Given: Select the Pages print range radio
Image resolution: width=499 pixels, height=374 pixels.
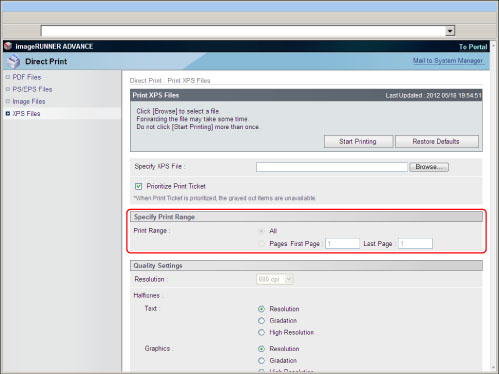Looking at the screenshot, I should (261, 244).
